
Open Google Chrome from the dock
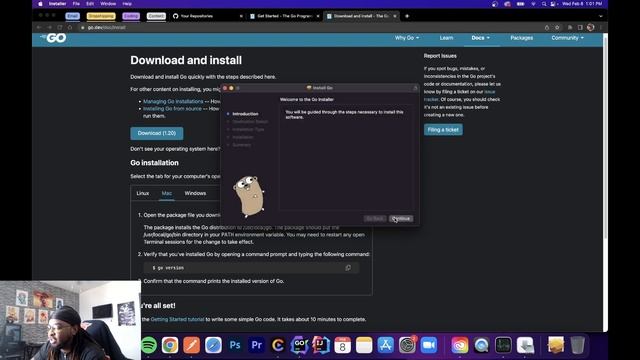[170, 345]
